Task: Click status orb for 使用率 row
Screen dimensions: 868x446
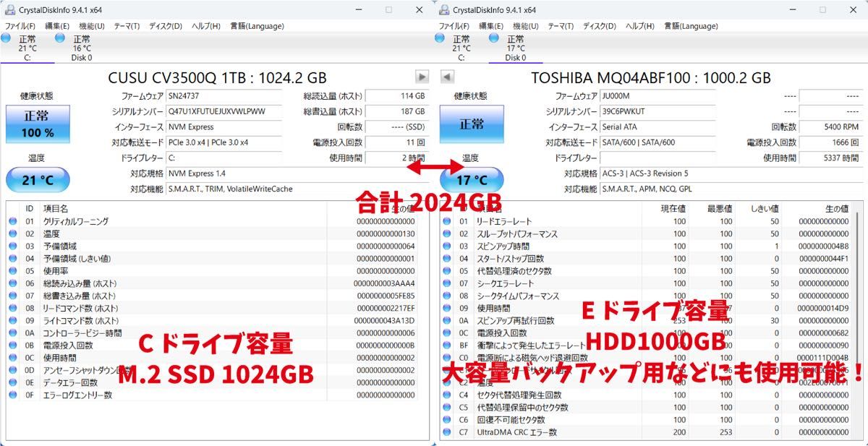Action: (12, 271)
